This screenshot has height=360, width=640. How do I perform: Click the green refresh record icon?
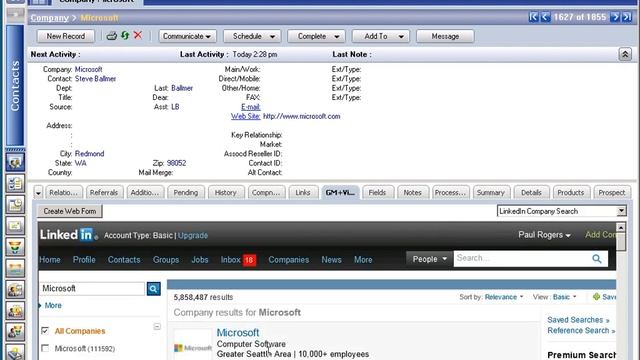(x=125, y=36)
